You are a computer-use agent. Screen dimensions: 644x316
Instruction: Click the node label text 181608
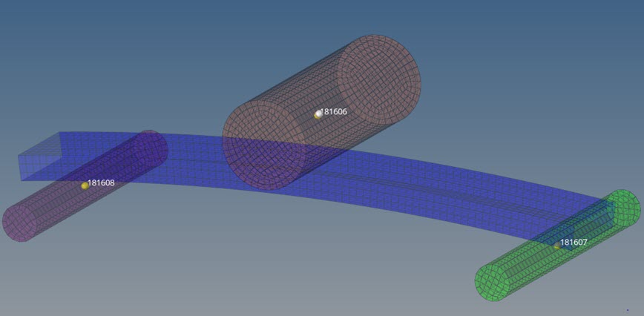[101, 182]
